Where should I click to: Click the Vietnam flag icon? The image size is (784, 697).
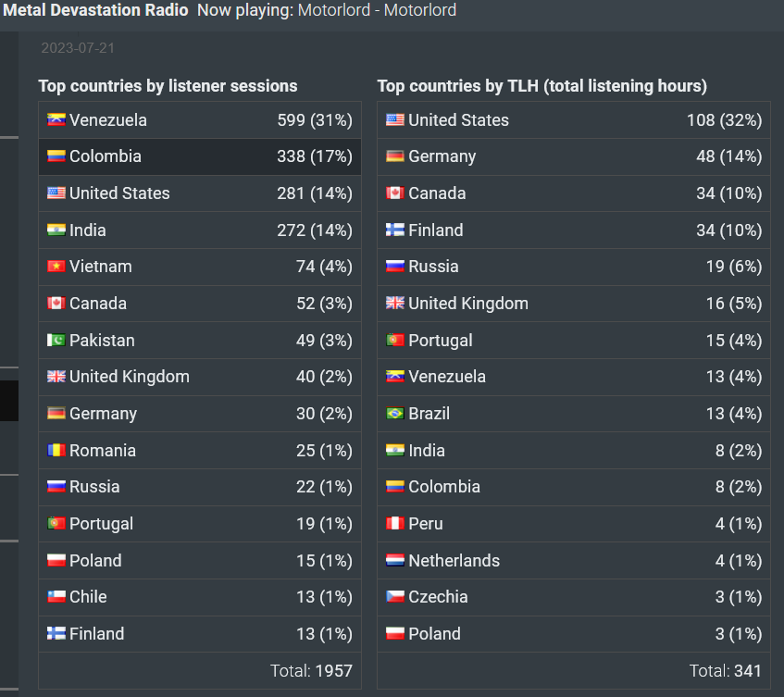coord(56,267)
